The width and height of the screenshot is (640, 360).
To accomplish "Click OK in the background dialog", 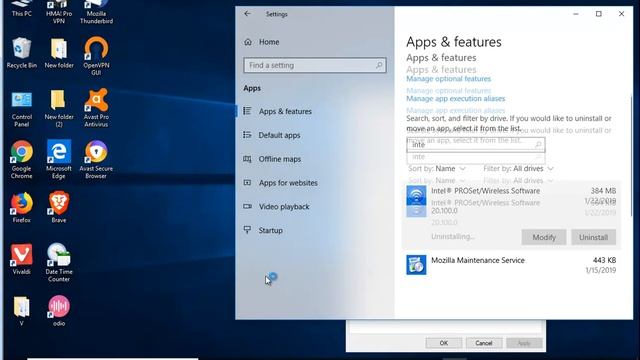I will click(x=444, y=343).
